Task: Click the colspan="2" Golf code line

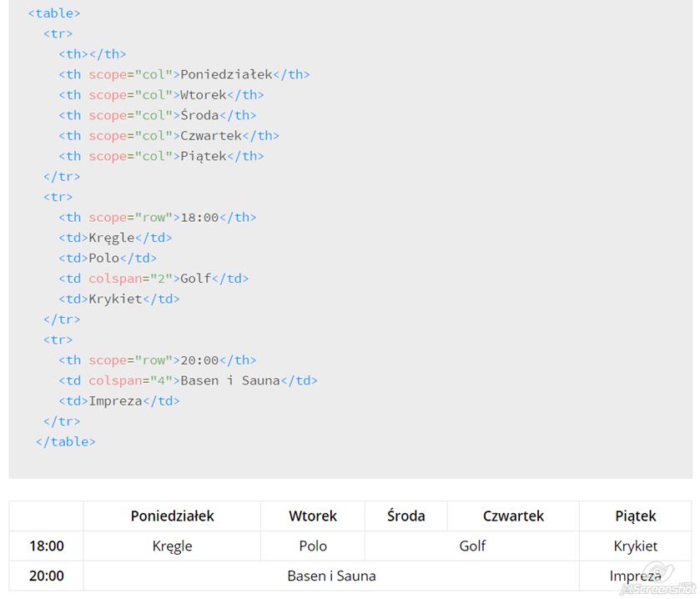Action: pyautogui.click(x=154, y=279)
